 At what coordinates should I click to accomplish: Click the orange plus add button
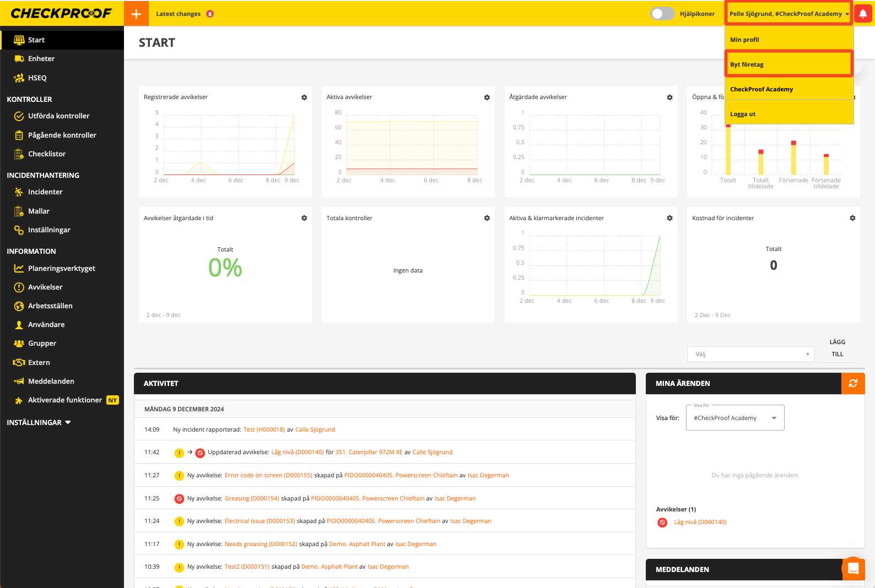[136, 14]
